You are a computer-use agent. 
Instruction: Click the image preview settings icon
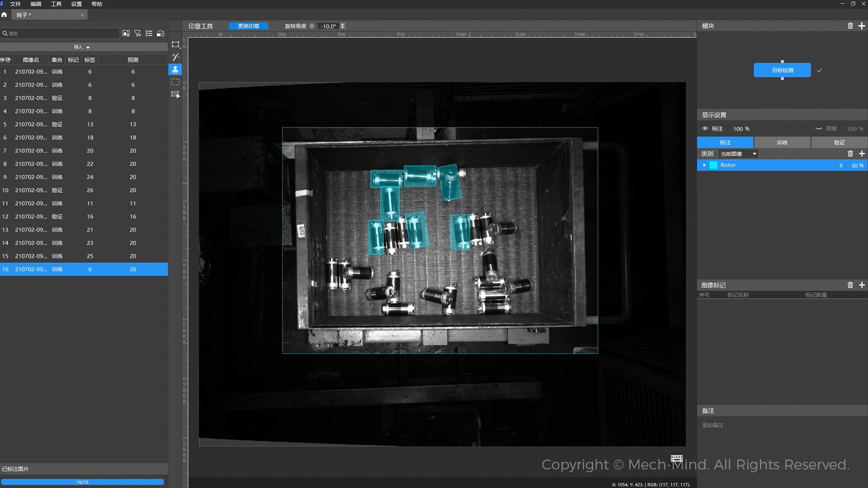[126, 33]
